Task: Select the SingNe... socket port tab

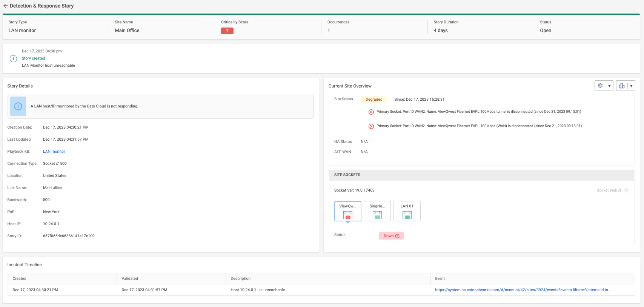Action: tap(377, 211)
